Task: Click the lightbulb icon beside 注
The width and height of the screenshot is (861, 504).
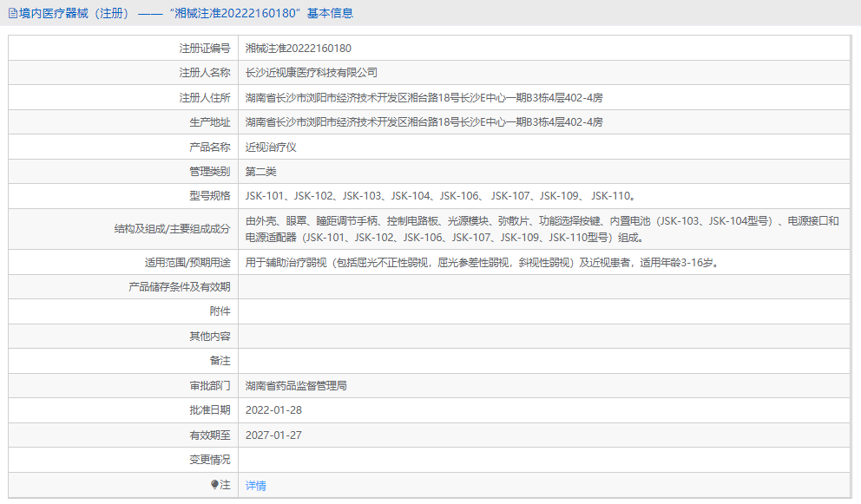Action: coord(214,485)
